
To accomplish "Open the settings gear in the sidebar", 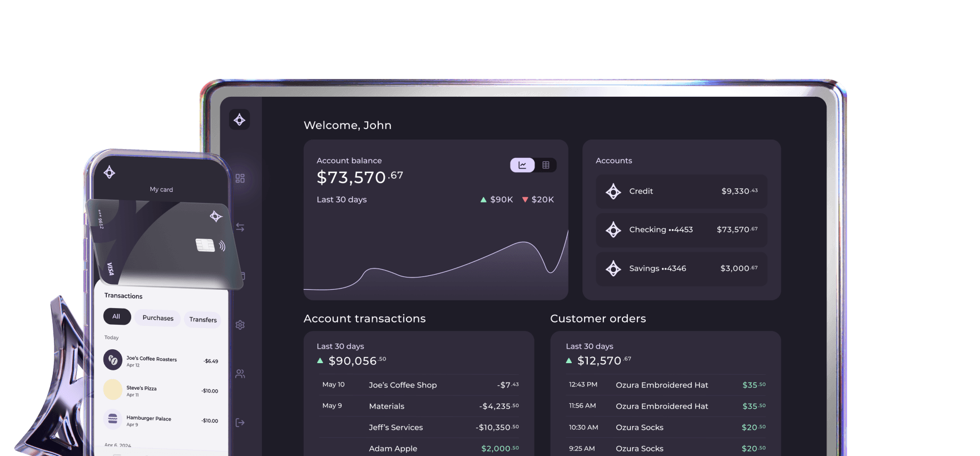I will point(240,325).
